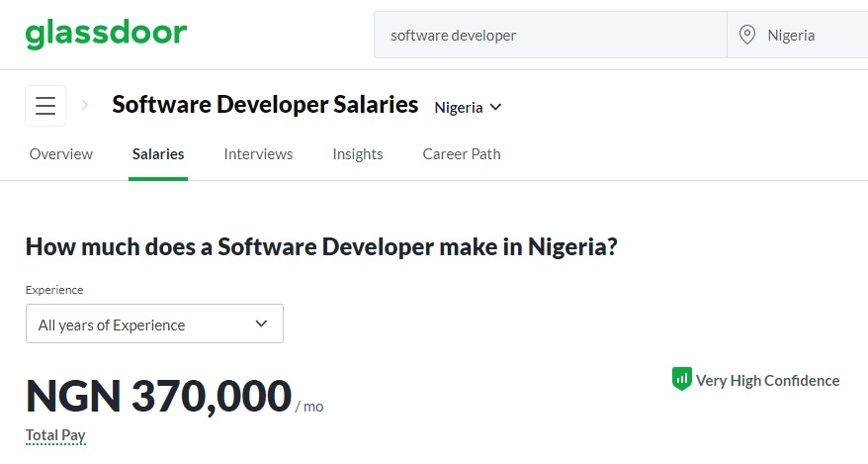Image resolution: width=868 pixels, height=464 pixels.
Task: Click the NGN 370,000 salary figure
Action: pyautogui.click(x=158, y=396)
